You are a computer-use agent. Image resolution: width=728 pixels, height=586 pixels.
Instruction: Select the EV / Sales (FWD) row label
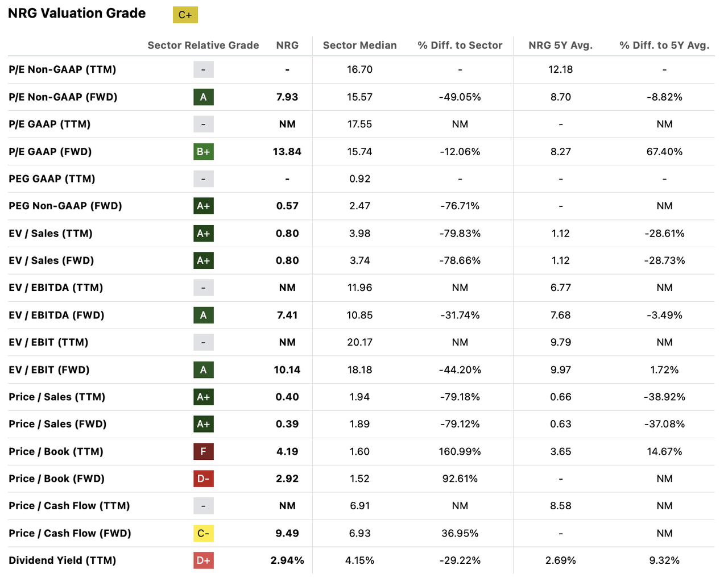tap(51, 260)
